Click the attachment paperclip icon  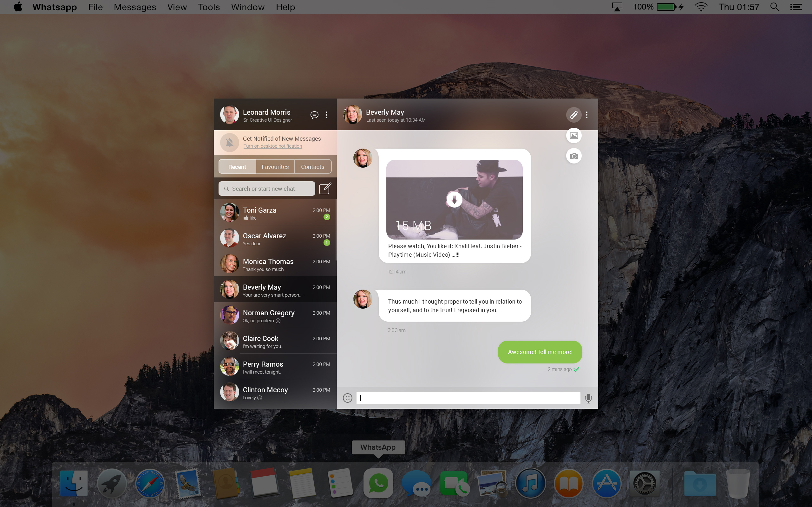[573, 114]
